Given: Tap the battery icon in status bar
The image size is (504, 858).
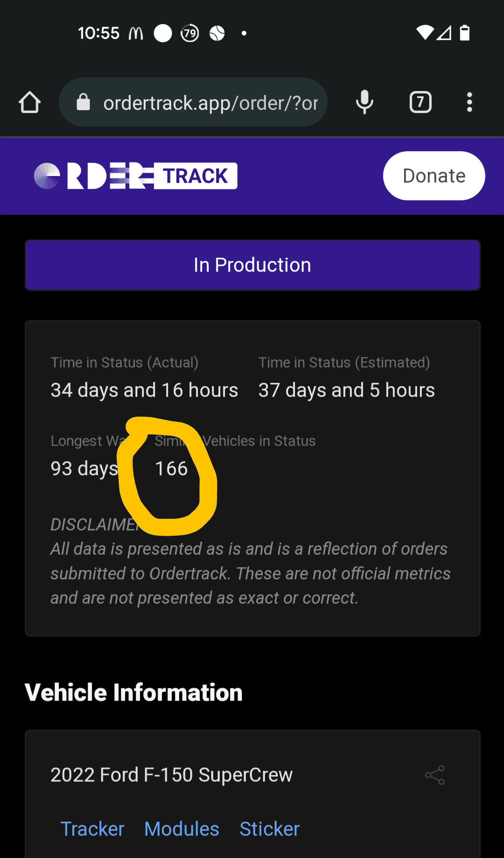Looking at the screenshot, I should click(x=465, y=33).
